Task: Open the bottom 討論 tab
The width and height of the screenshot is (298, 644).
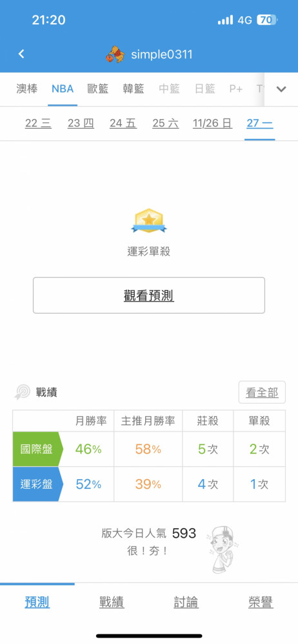Action: point(186,603)
